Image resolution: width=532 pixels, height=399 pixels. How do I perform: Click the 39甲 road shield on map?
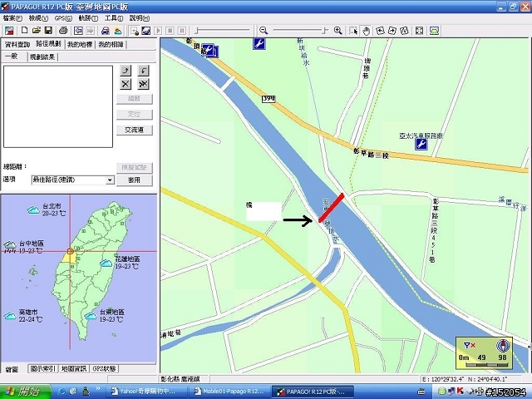point(268,99)
